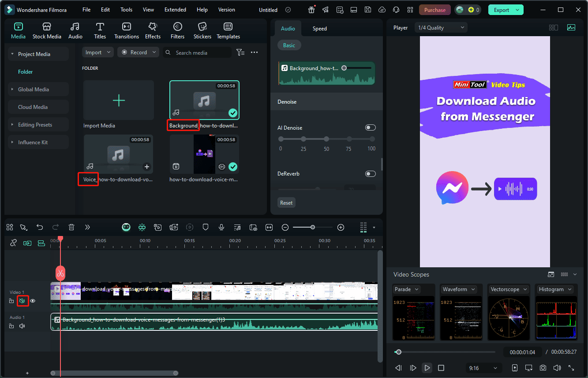
Task: Open the Edit menu
Action: (105, 10)
